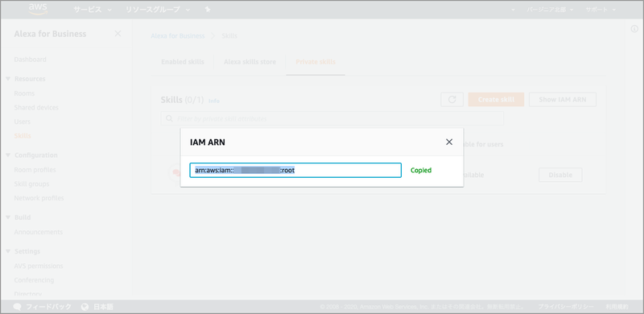The width and height of the screenshot is (644, 314).
Task: Click the Create skill button
Action: pyautogui.click(x=496, y=100)
